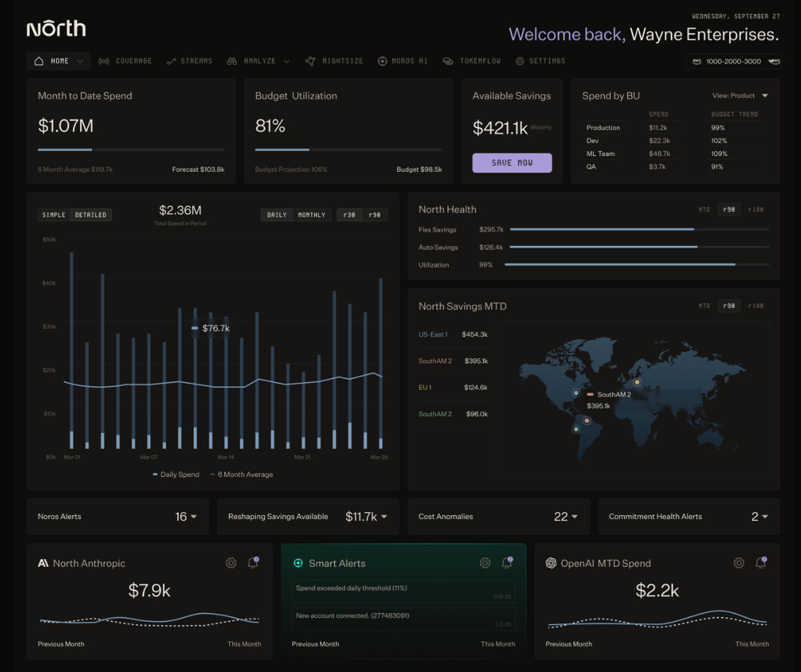The image size is (801, 672).
Task: Select r180 in North Savings MTD card
Action: tap(756, 306)
